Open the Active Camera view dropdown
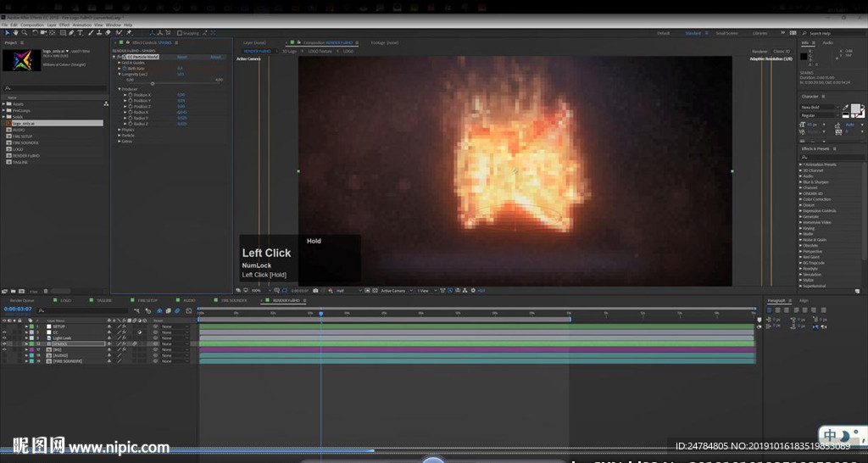 397,290
